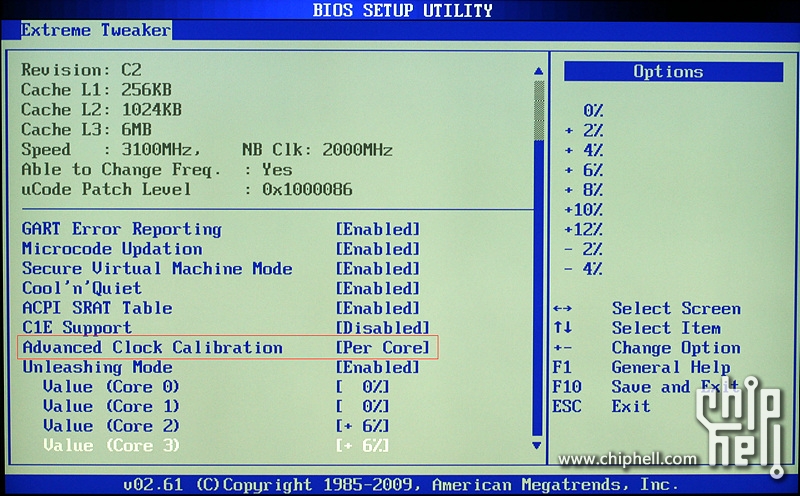The image size is (800, 496).
Task: Click the Cache L2: 1024KB line
Action: [x=102, y=110]
